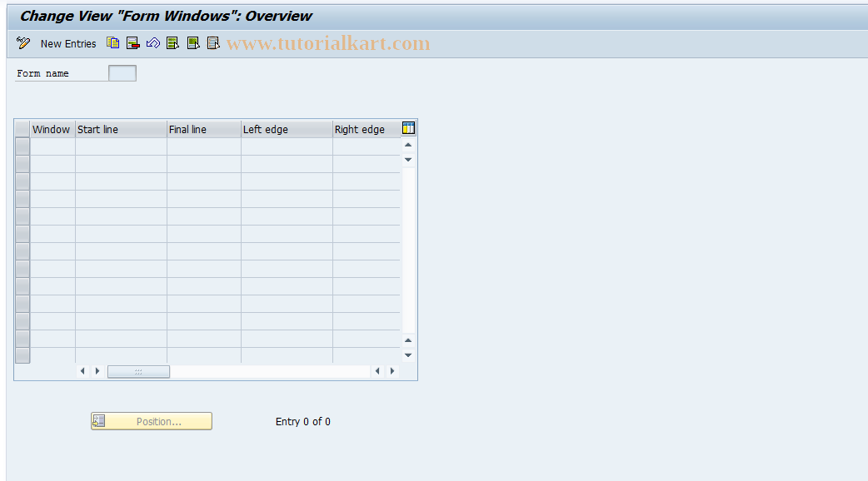Click first row Left edge cell
This screenshot has height=481, width=868.
coord(287,146)
